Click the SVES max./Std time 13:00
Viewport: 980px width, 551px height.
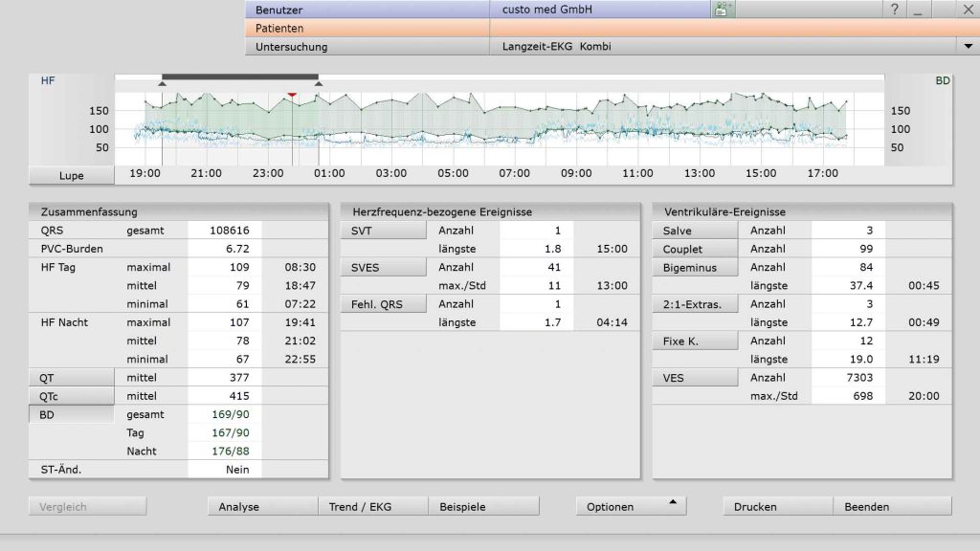pos(612,285)
